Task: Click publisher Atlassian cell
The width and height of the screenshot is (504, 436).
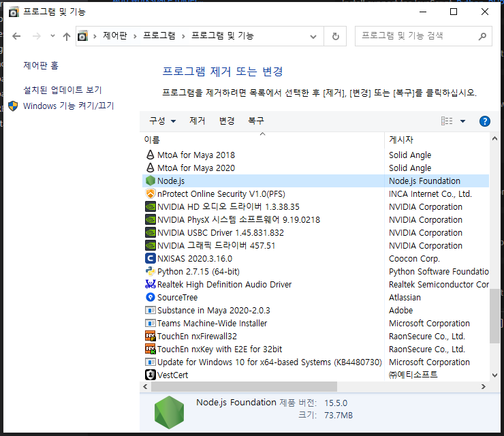Action: [x=405, y=298]
